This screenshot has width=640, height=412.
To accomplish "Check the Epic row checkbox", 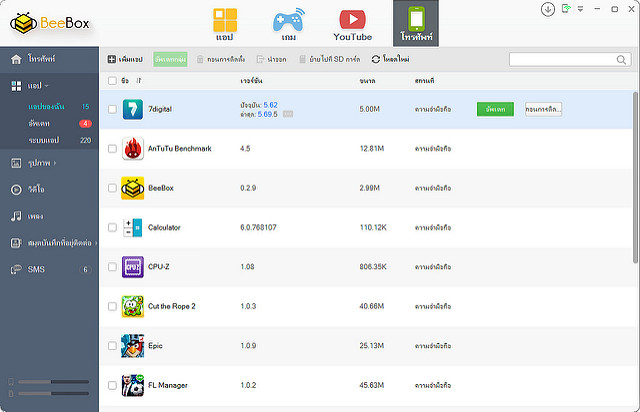I will point(112,346).
